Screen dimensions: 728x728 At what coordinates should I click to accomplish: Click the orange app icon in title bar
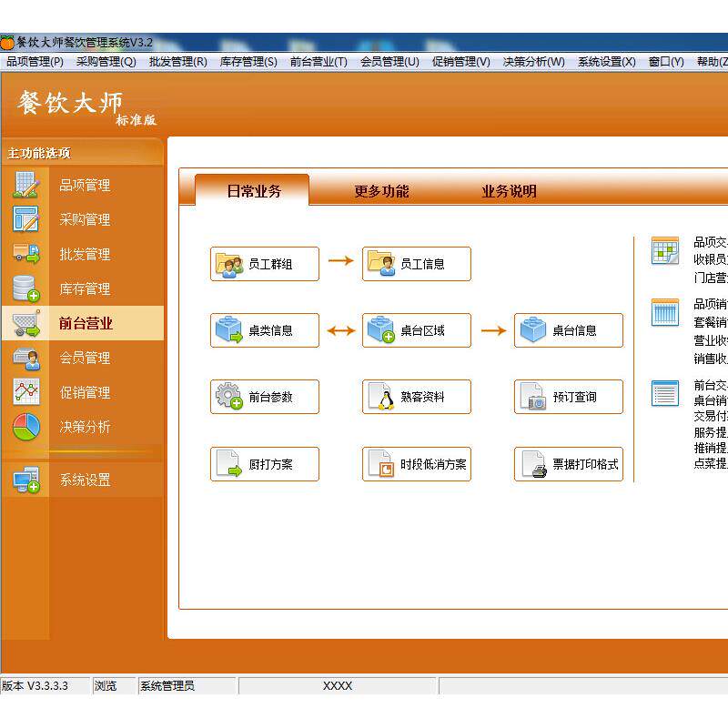pos(7,43)
